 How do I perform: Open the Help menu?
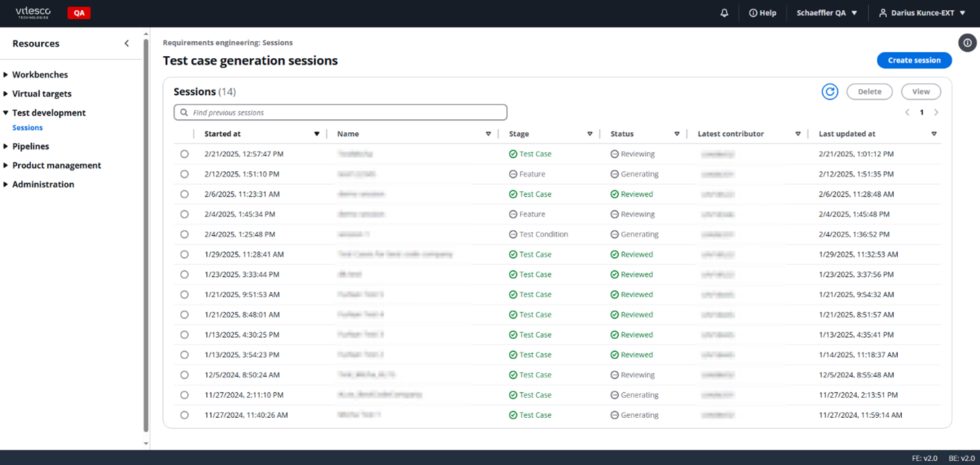[762, 12]
